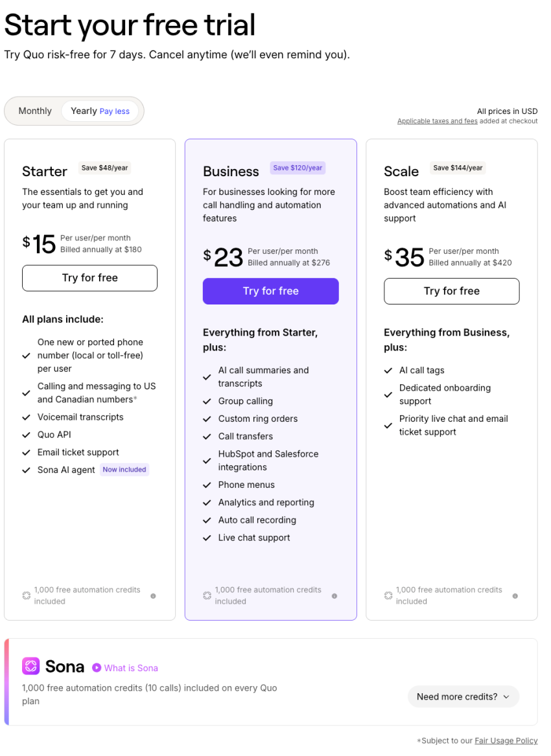Viewport: 551px width, 756px height.
Task: Click the What is Sona link
Action: (x=131, y=668)
